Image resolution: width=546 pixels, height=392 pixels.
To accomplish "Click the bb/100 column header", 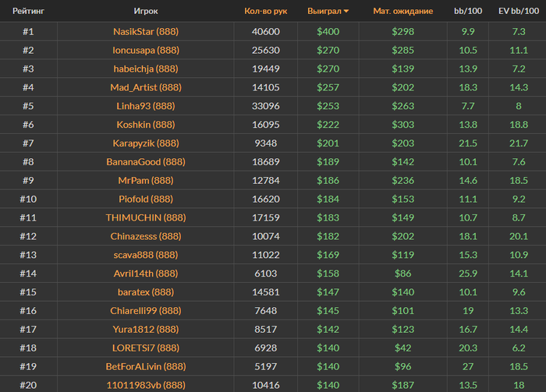I will (467, 12).
